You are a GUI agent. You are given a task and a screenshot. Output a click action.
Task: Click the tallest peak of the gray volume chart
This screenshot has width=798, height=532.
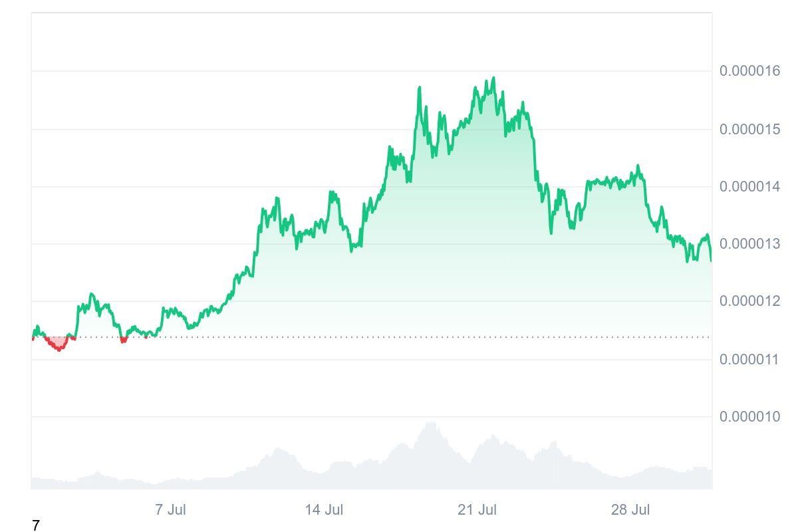tap(431, 424)
